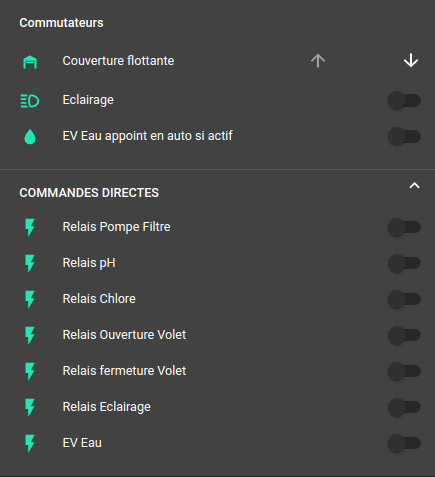
Task: Click the COMMANDES DIRECTES header
Action: click(89, 193)
